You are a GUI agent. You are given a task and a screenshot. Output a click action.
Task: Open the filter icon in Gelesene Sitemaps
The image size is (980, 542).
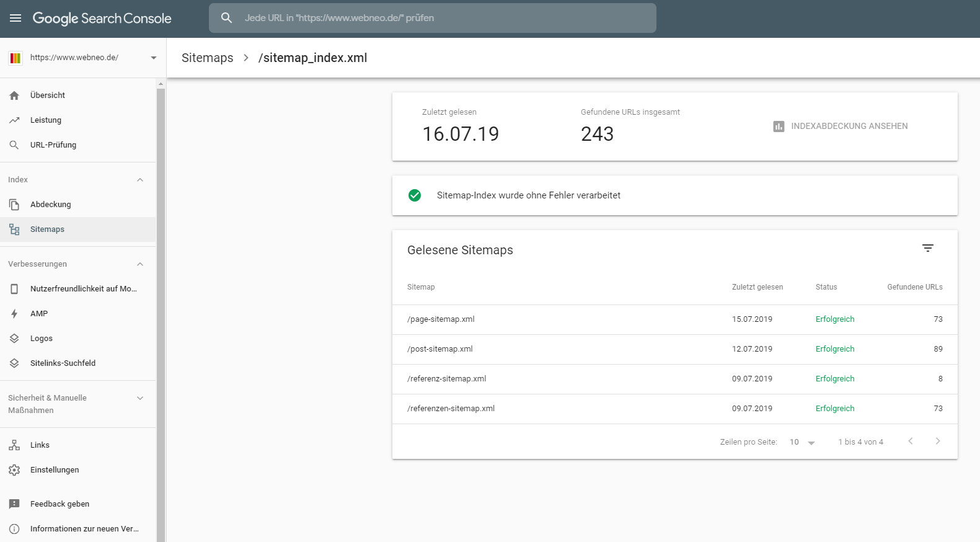(927, 248)
